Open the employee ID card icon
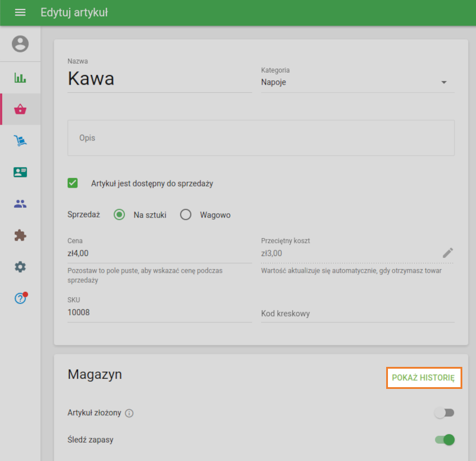Screen dimensions: 476x461 pos(20,172)
